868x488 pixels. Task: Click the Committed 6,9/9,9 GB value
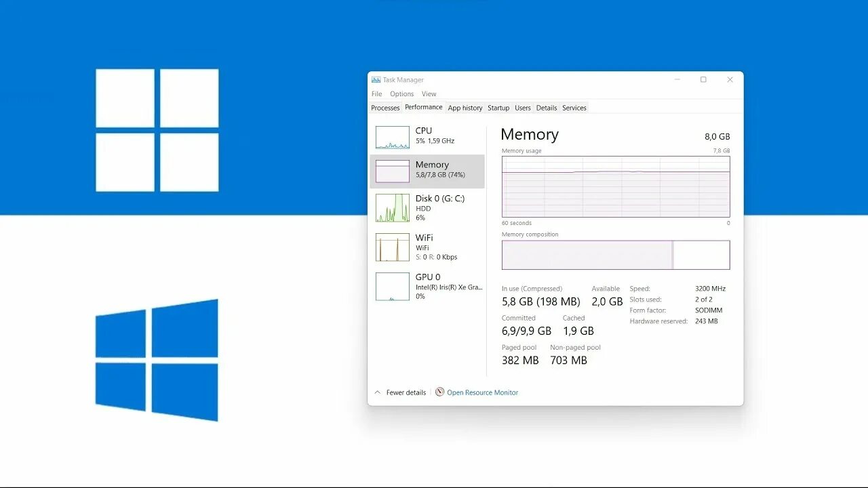point(527,331)
